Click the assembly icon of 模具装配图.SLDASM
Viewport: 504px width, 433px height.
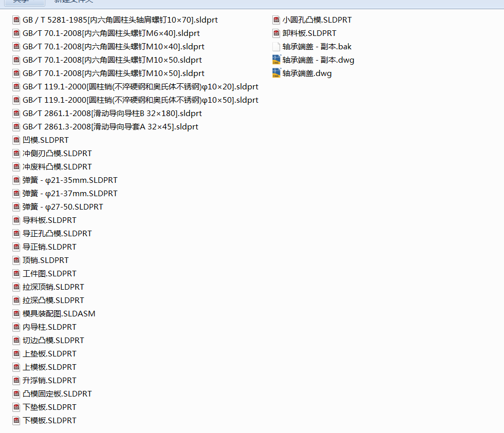16,314
